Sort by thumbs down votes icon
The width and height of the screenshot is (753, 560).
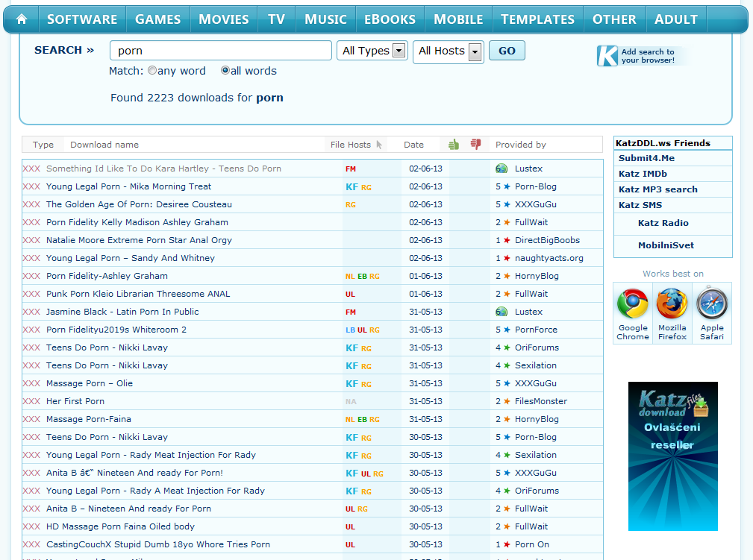click(x=475, y=144)
